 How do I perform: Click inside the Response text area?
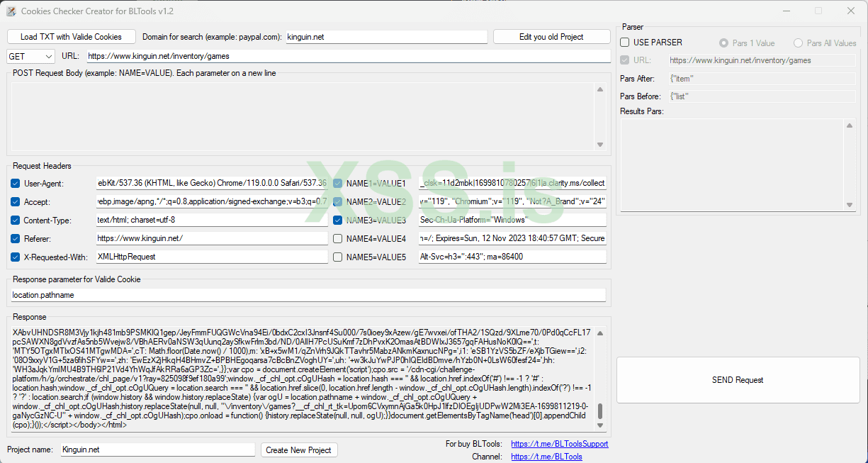(x=303, y=379)
